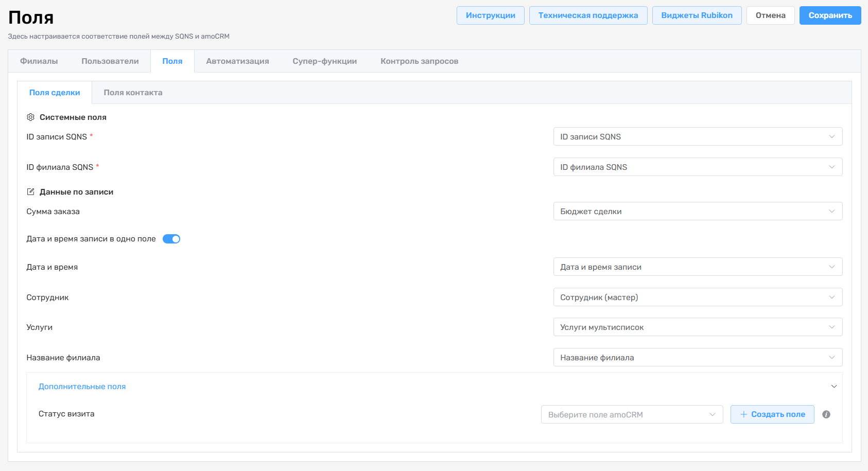Switch to the Контроль запросов tab

420,61
